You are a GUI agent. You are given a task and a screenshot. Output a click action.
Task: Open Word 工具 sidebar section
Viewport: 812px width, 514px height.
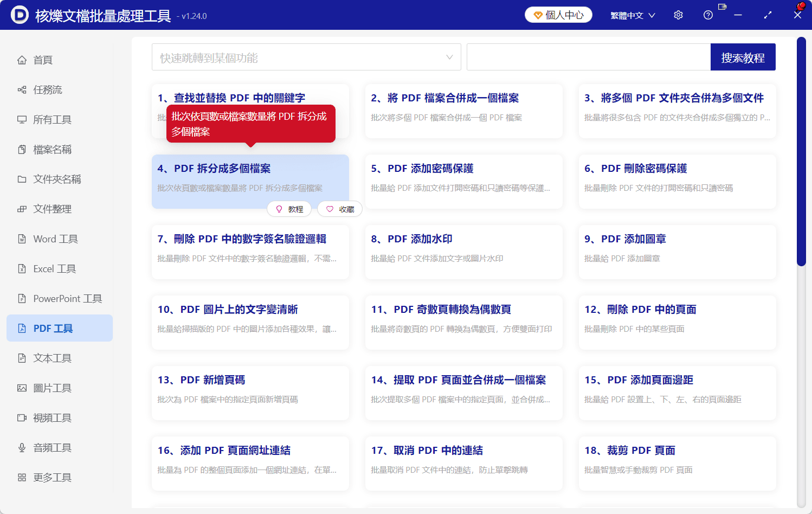tap(60, 239)
